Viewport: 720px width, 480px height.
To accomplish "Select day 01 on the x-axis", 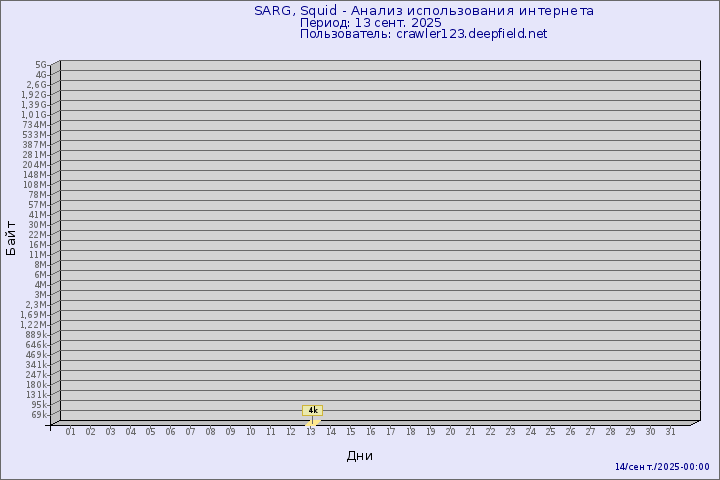I will [x=71, y=432].
